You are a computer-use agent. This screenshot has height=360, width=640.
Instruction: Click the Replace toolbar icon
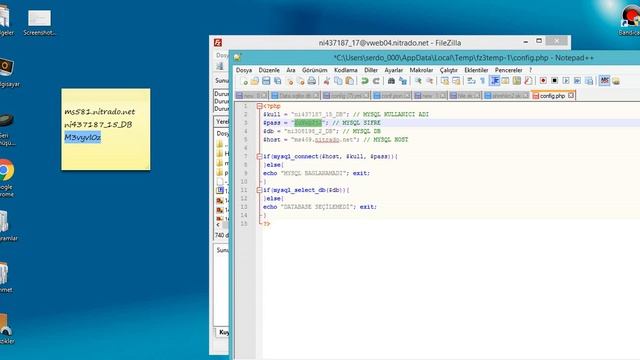point(403,81)
